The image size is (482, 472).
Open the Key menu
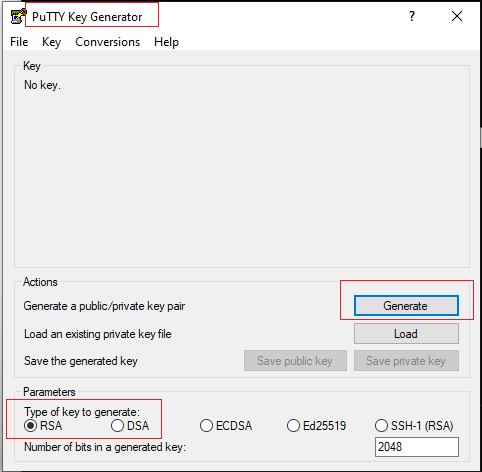(x=51, y=42)
